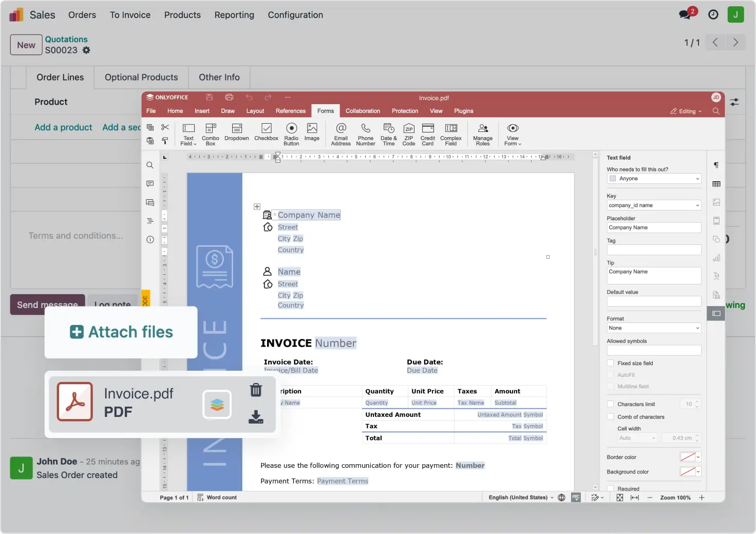Enable Fixed size field checkbox
This screenshot has height=534, width=756.
tap(611, 363)
